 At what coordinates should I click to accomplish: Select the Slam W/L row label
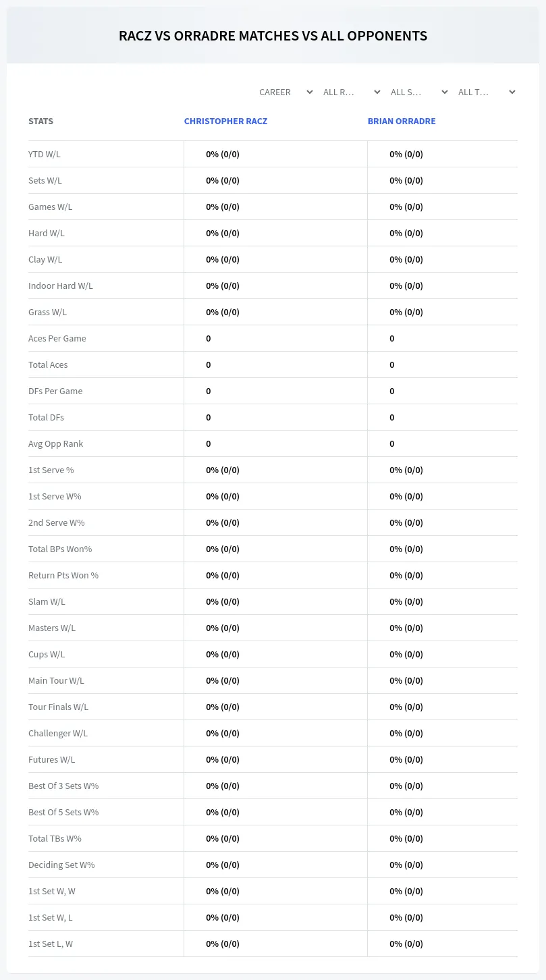47,601
